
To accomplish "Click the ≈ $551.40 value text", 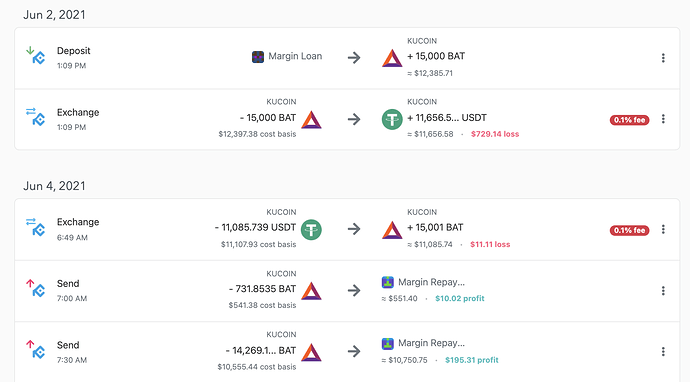I will click(400, 298).
